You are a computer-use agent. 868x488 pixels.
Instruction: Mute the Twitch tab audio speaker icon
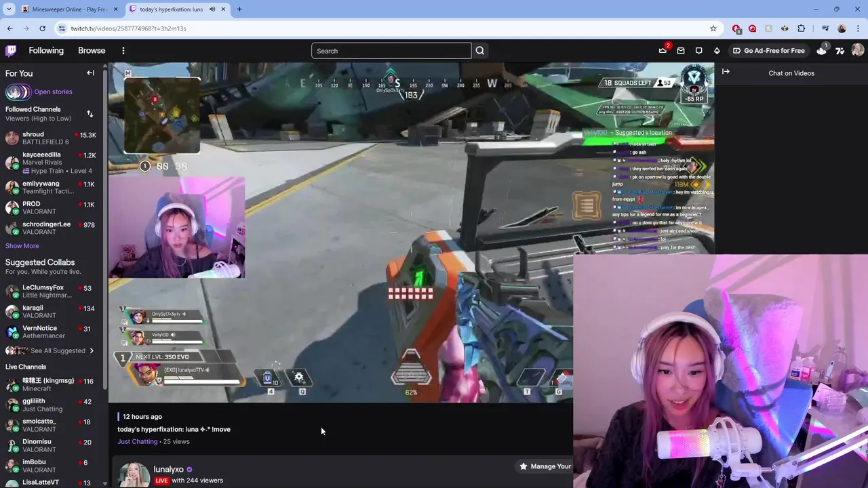click(x=212, y=9)
